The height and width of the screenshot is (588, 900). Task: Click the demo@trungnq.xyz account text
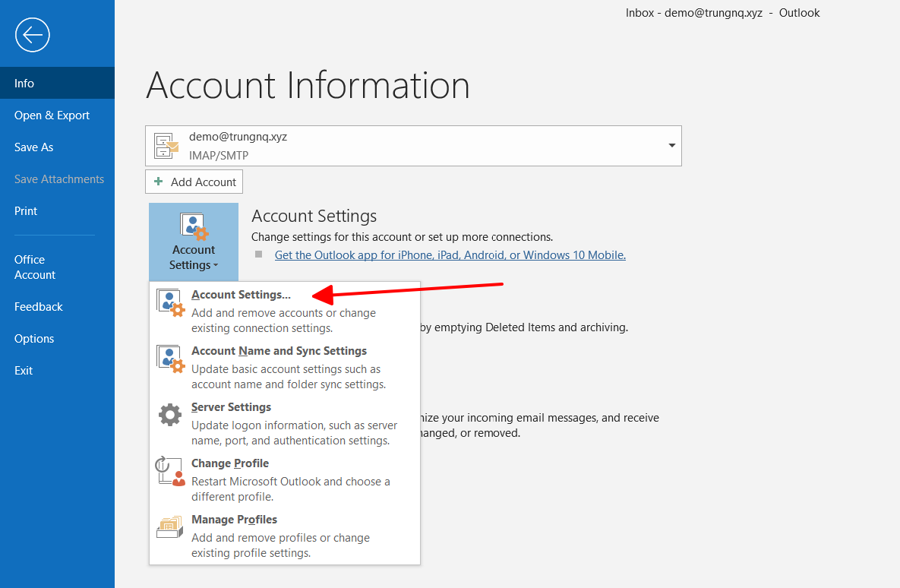(238, 137)
